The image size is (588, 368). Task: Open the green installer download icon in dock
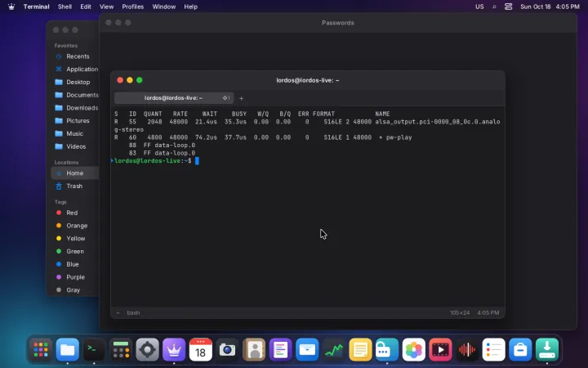546,350
